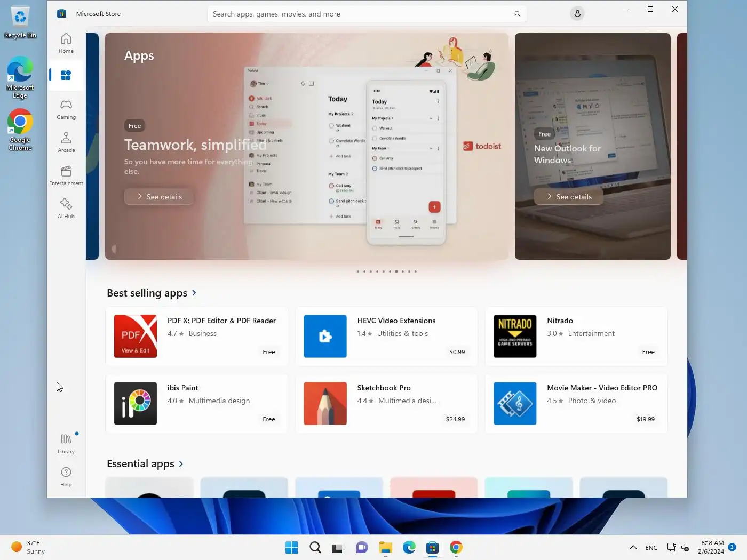Click the Microsoft Edge taskbar icon
The image size is (747, 560).
pyautogui.click(x=409, y=548)
